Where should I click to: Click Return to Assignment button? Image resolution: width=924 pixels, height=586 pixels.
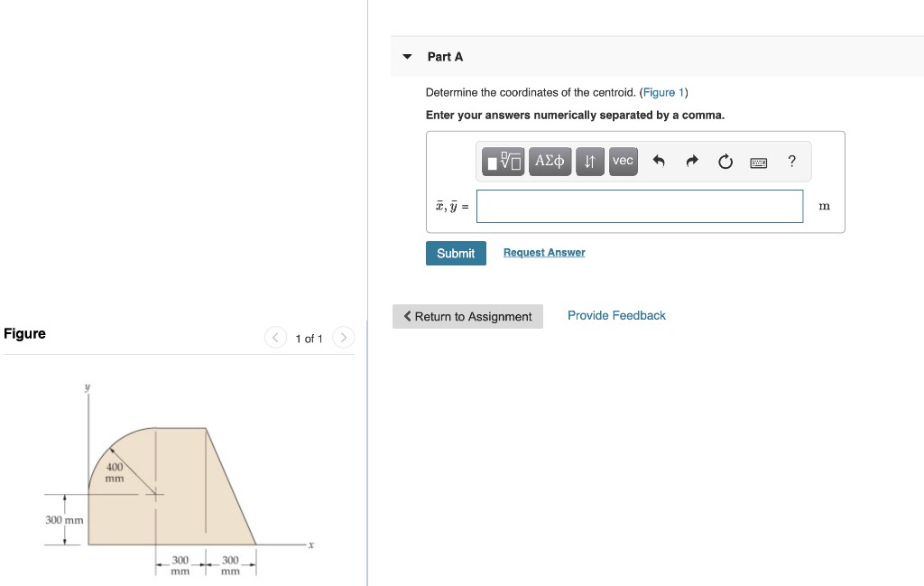pos(467,316)
